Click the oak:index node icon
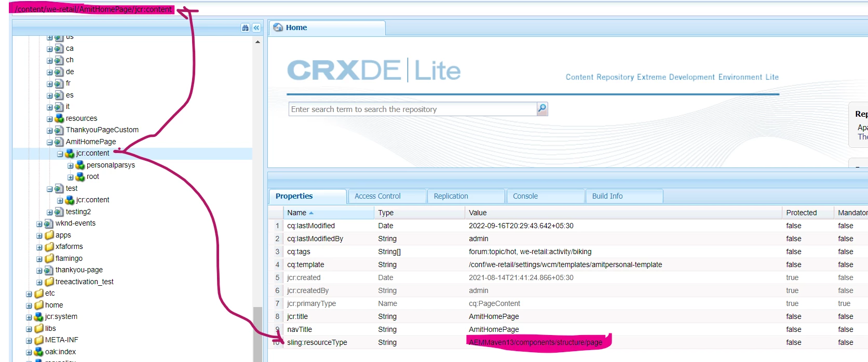868x362 pixels. coord(38,352)
